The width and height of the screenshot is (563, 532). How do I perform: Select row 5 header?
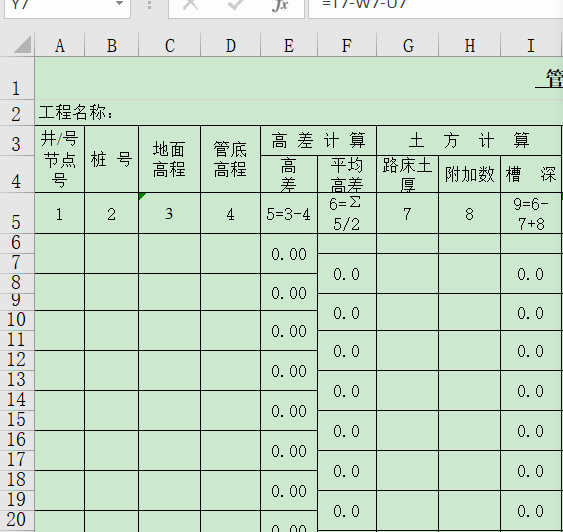(17, 213)
